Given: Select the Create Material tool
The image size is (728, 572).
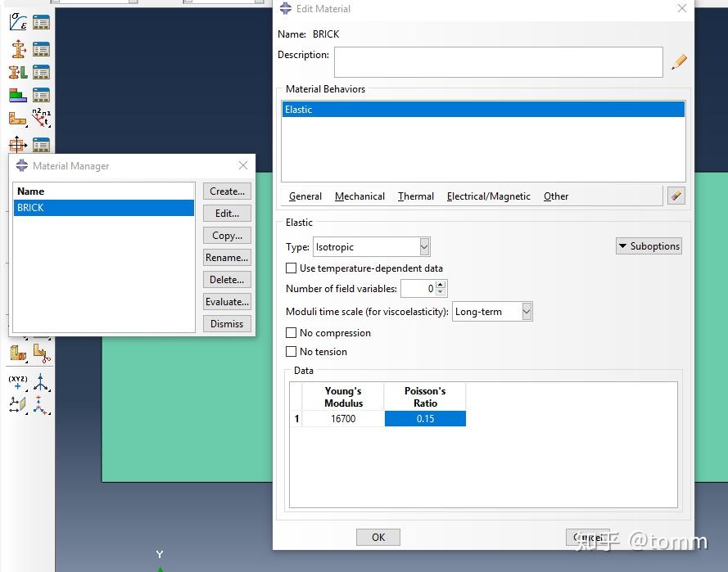Looking at the screenshot, I should (x=18, y=22).
